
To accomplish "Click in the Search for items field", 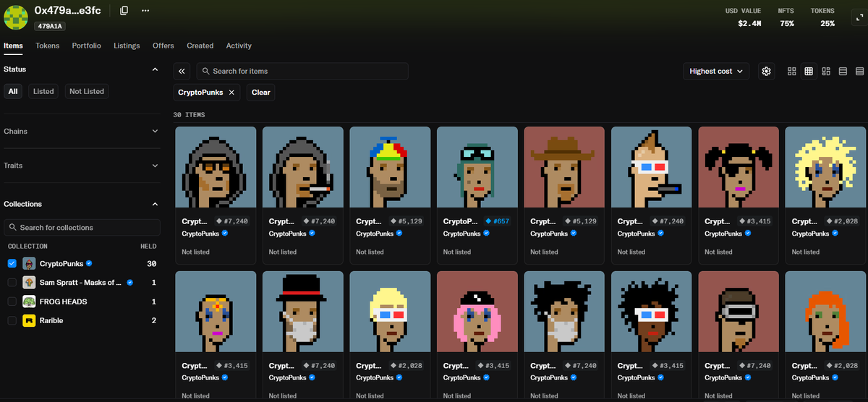I will click(x=302, y=71).
